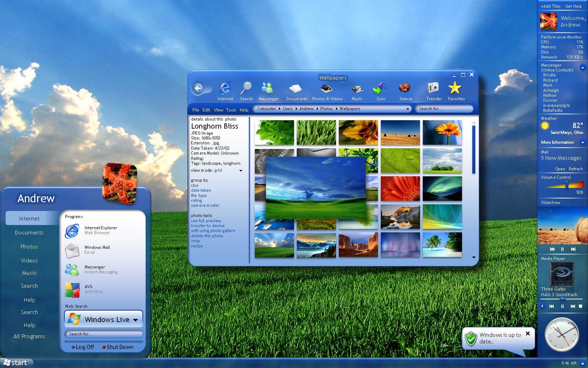Collapse the Messenger online contacts section
The width and height of the screenshot is (588, 368).
[582, 67]
